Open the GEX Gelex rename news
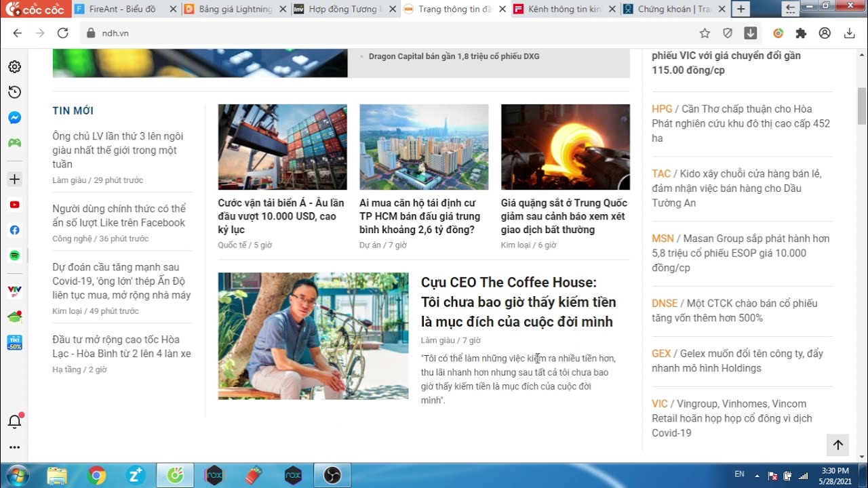The width and height of the screenshot is (868, 488). [737, 361]
